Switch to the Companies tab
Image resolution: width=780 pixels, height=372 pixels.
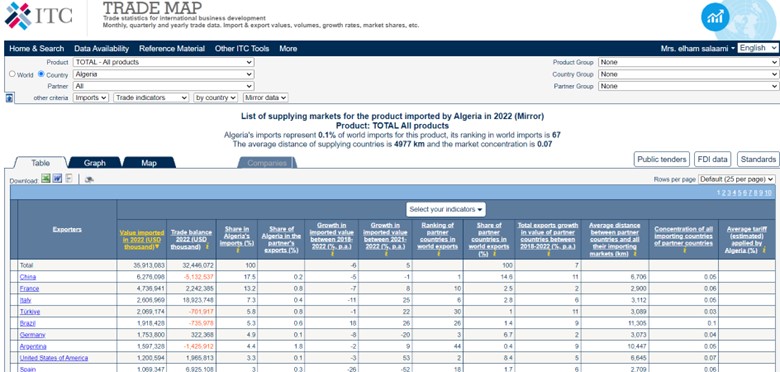click(267, 163)
